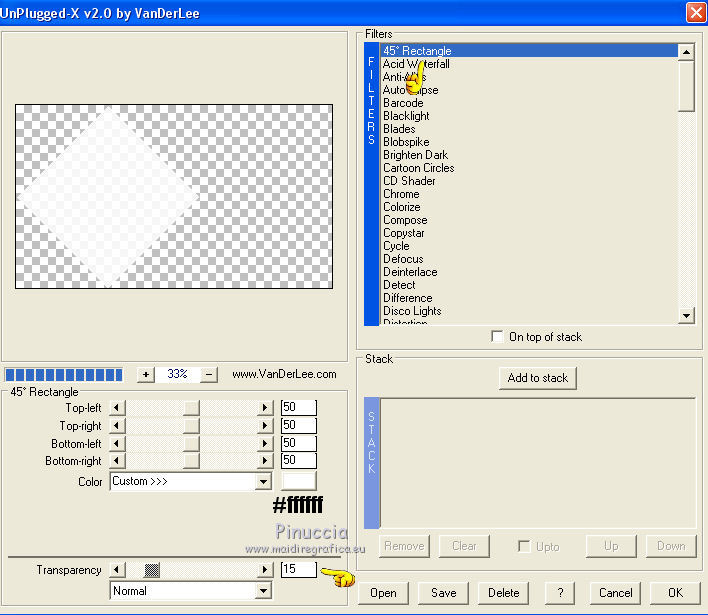Viewport: 708px width, 615px height.
Task: Toggle the Upto checkbox
Action: tap(524, 546)
